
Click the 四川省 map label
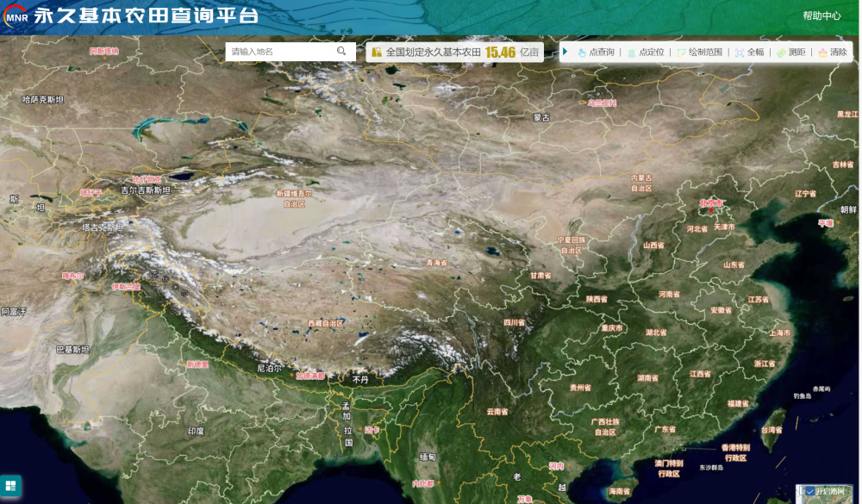[x=514, y=322]
